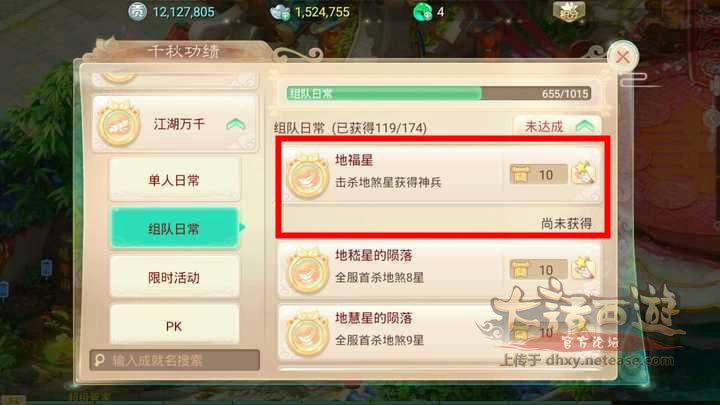Select the 限时活动 tab

click(174, 277)
